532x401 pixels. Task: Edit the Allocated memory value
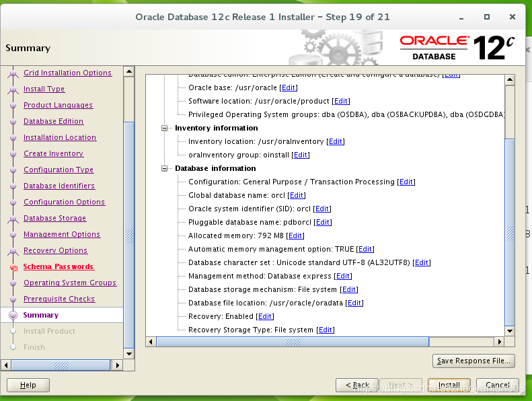coord(295,235)
